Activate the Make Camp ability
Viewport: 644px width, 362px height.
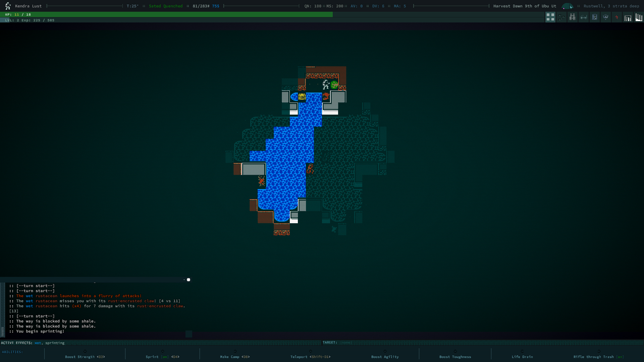235,357
